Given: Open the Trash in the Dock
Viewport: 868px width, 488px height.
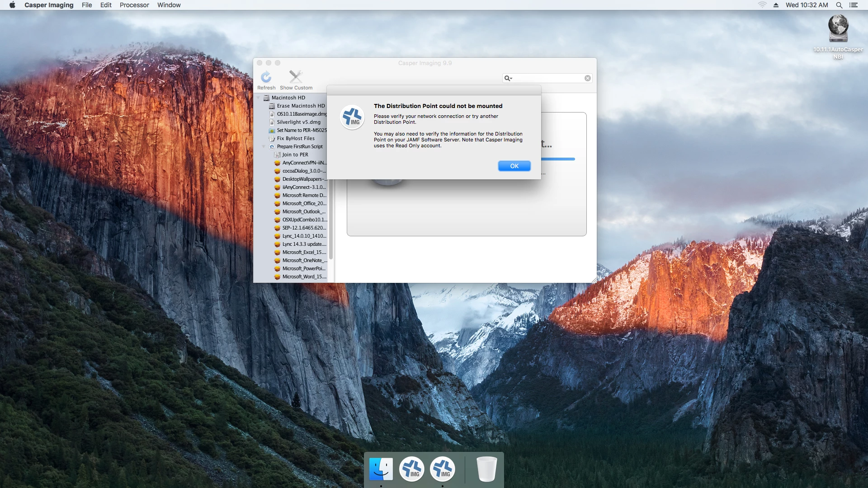Looking at the screenshot, I should pyautogui.click(x=486, y=469).
